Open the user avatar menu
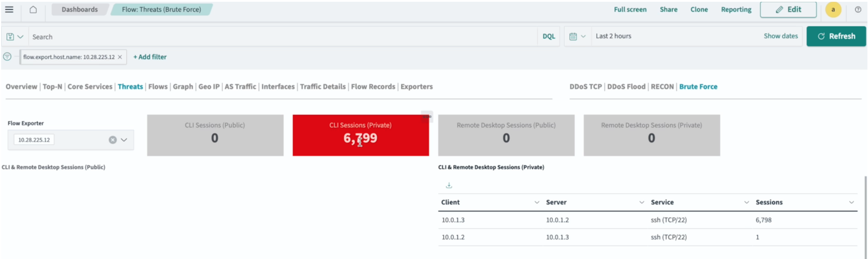This screenshot has height=259, width=868. 833,9
